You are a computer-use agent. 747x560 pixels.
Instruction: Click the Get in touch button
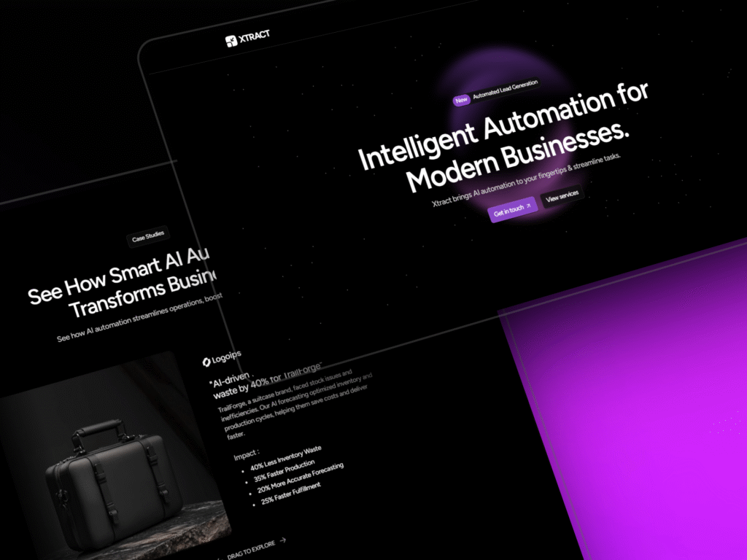(513, 210)
